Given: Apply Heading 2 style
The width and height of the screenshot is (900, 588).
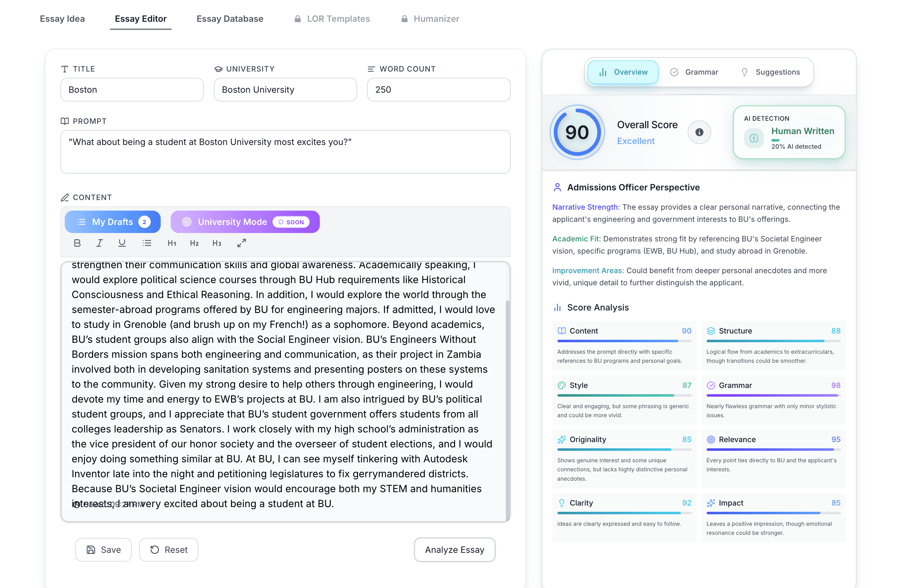Looking at the screenshot, I should coord(194,243).
